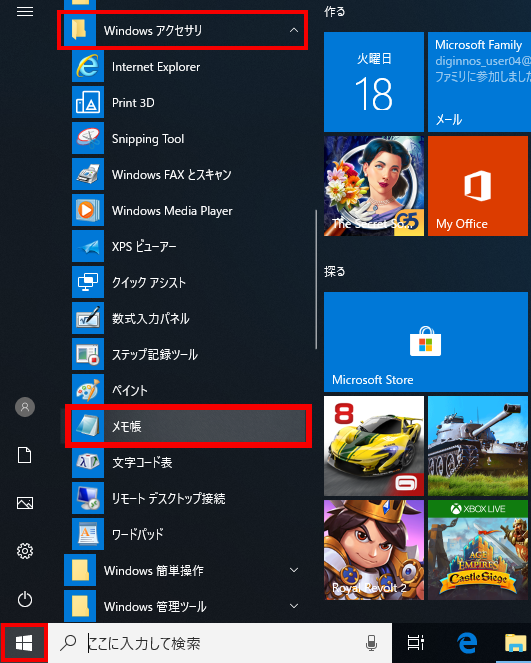Click the user account icon in sidebar
The height and width of the screenshot is (663, 531).
pos(25,407)
